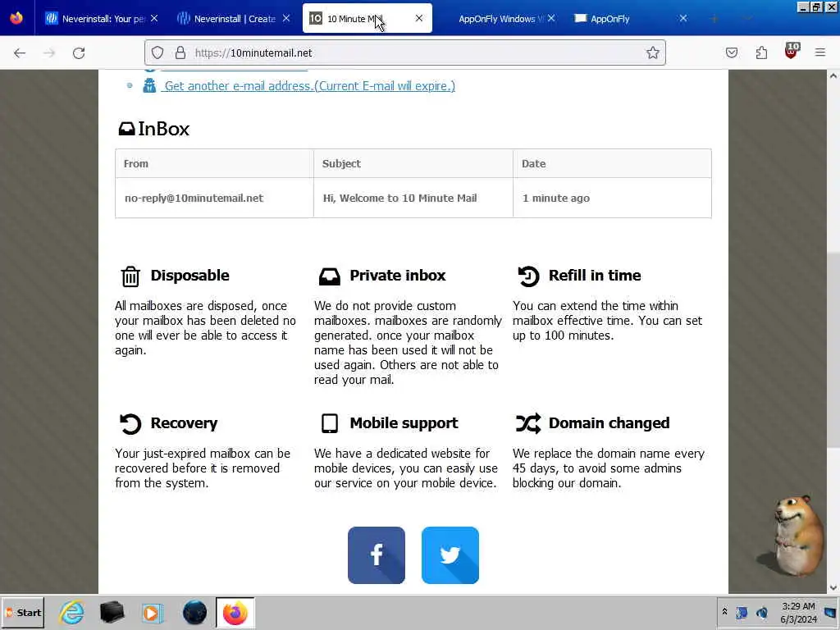Open the Welcome to 10 Minute Mail message

point(399,199)
